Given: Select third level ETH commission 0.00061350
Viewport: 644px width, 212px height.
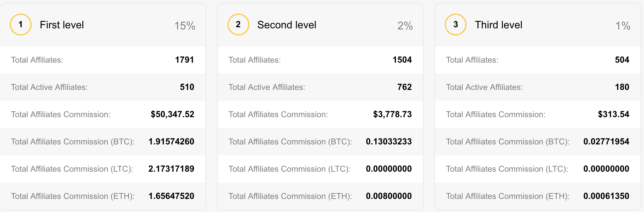Looking at the screenshot, I should point(606,196).
